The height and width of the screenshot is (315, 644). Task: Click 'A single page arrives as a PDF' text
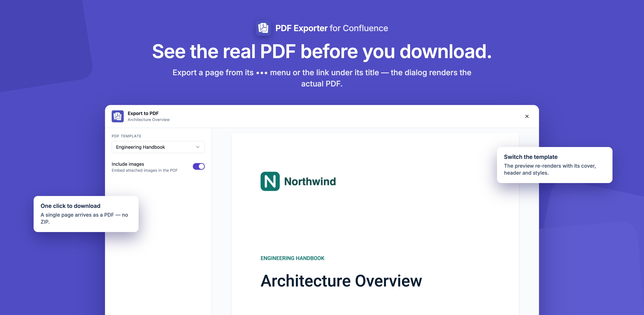[x=77, y=215]
